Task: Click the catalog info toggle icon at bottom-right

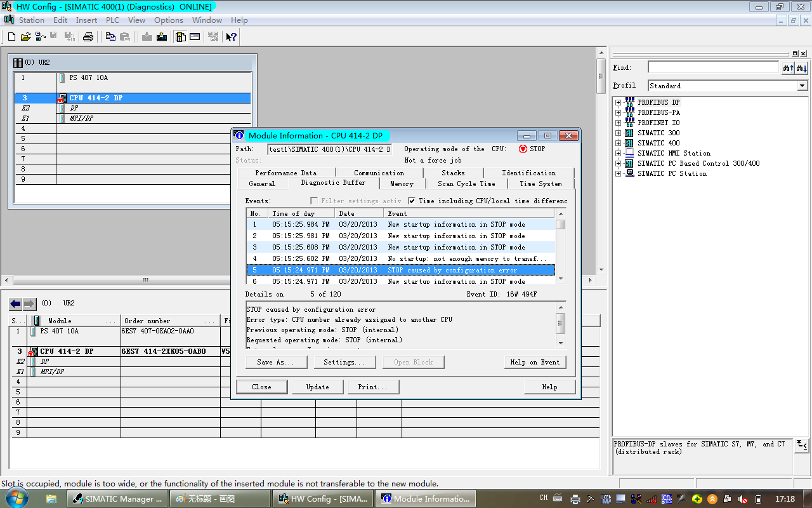Action: (x=802, y=444)
